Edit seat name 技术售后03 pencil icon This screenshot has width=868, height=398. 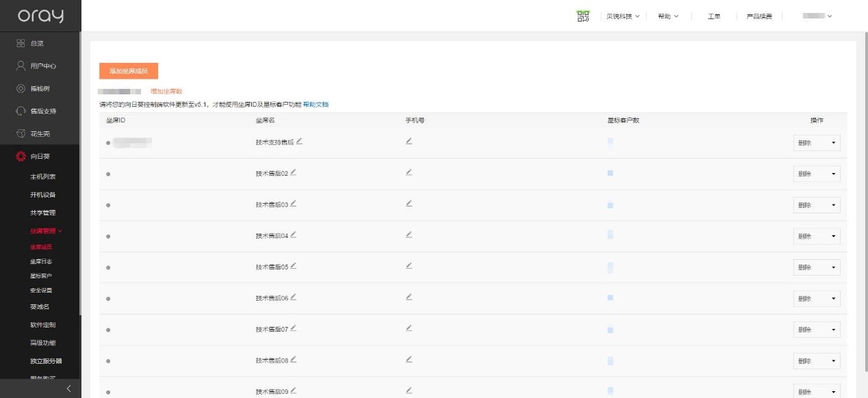click(x=294, y=203)
